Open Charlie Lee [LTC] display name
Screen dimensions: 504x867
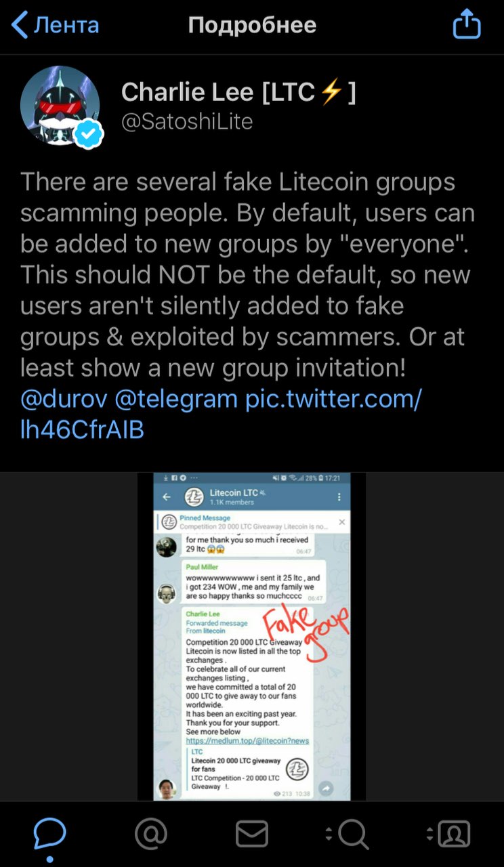[x=238, y=92]
